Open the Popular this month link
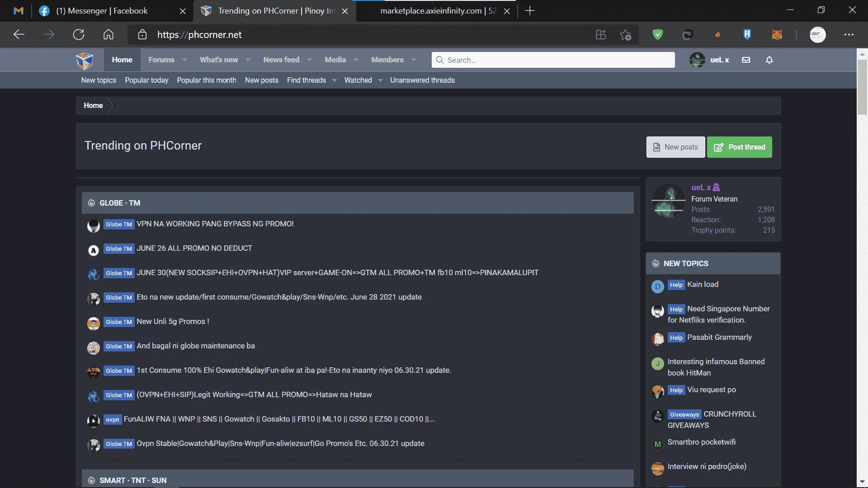Viewport: 868px width, 488px height. [x=207, y=80]
